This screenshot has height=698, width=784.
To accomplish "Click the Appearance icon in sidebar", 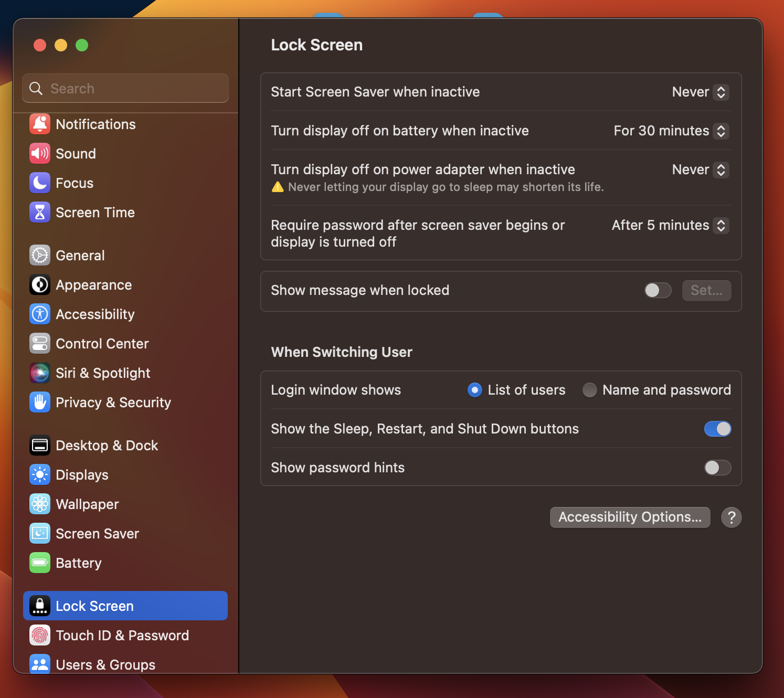I will coord(40,285).
